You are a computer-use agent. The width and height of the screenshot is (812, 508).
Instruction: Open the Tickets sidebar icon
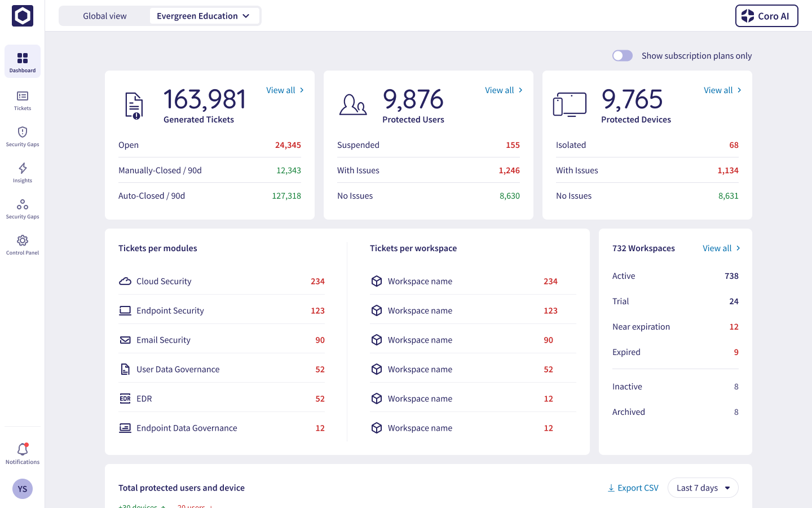[x=23, y=100]
